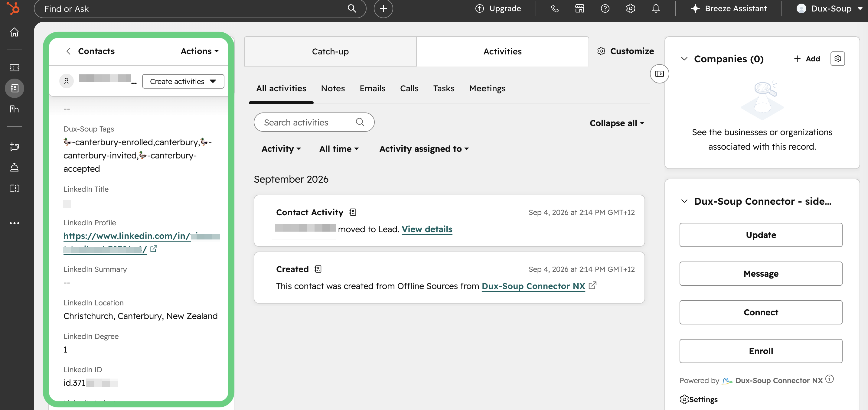This screenshot has height=410, width=868.
Task: Open the Dux-Soup account menu
Action: pyautogui.click(x=829, y=8)
